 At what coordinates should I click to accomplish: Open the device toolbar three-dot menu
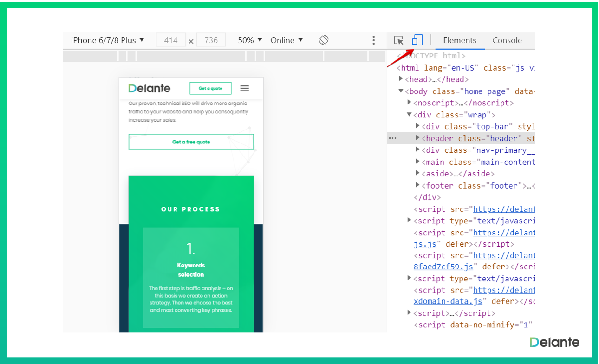tap(373, 40)
